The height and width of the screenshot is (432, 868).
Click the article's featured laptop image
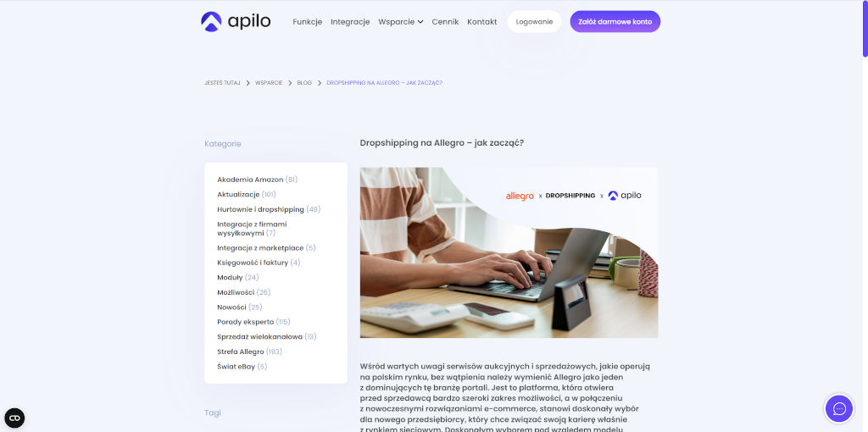click(509, 252)
